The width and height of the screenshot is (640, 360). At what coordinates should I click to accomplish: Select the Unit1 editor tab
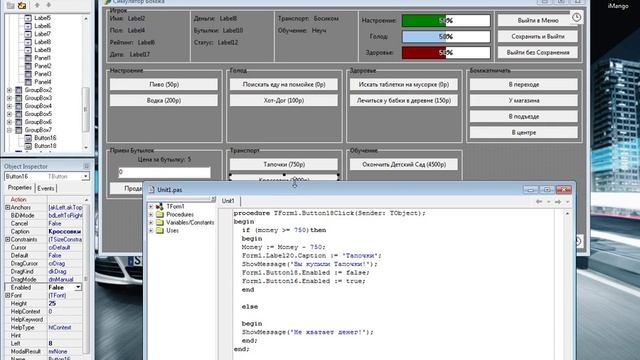(228, 201)
